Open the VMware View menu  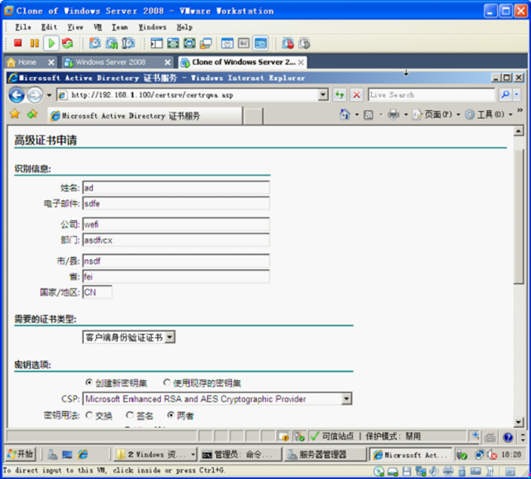(x=75, y=27)
